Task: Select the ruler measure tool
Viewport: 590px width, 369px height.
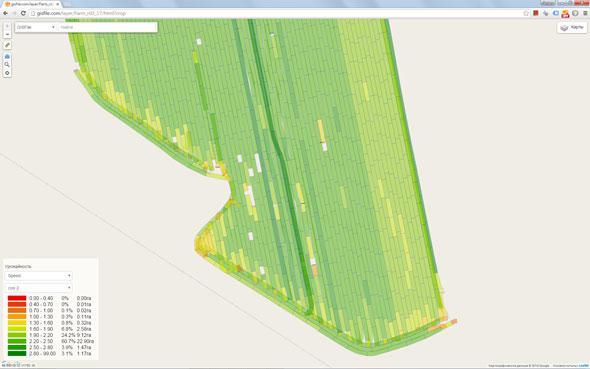Action: point(7,45)
